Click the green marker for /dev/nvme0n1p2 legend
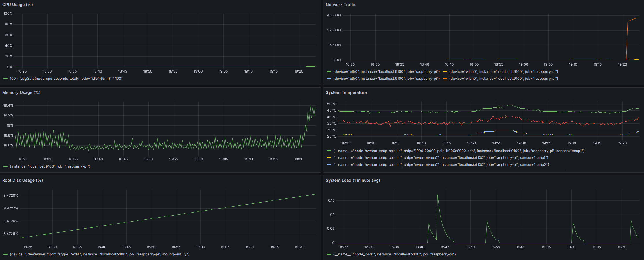The width and height of the screenshot is (644, 260). (5, 254)
